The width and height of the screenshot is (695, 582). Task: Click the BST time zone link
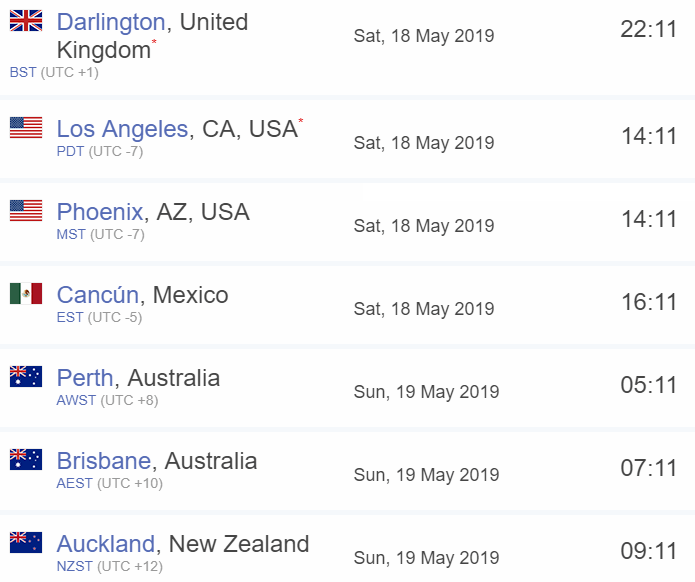pyautogui.click(x=23, y=72)
